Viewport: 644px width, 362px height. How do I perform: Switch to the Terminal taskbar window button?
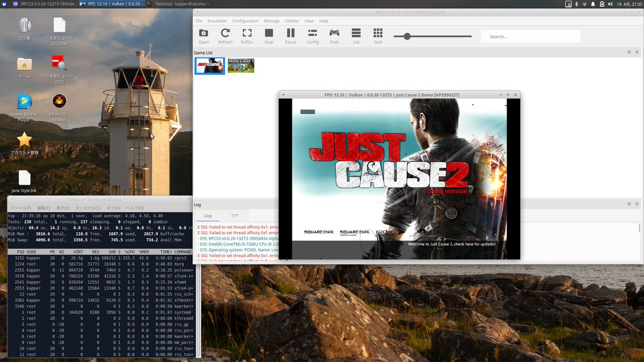[178, 4]
